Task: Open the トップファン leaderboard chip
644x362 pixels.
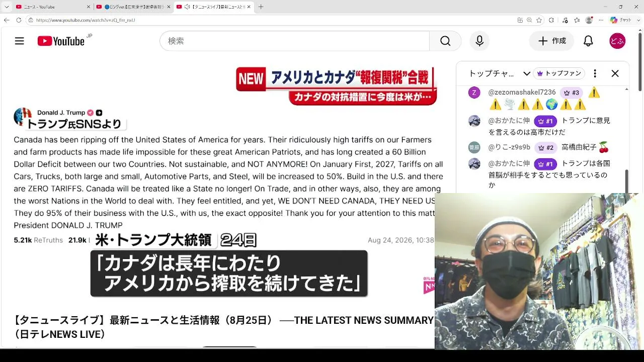Action: (560, 73)
